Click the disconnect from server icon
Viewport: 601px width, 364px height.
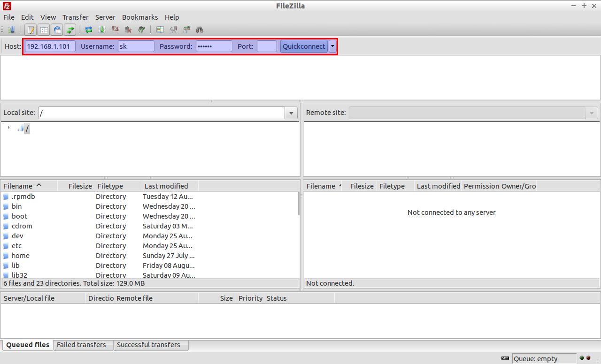pos(128,30)
